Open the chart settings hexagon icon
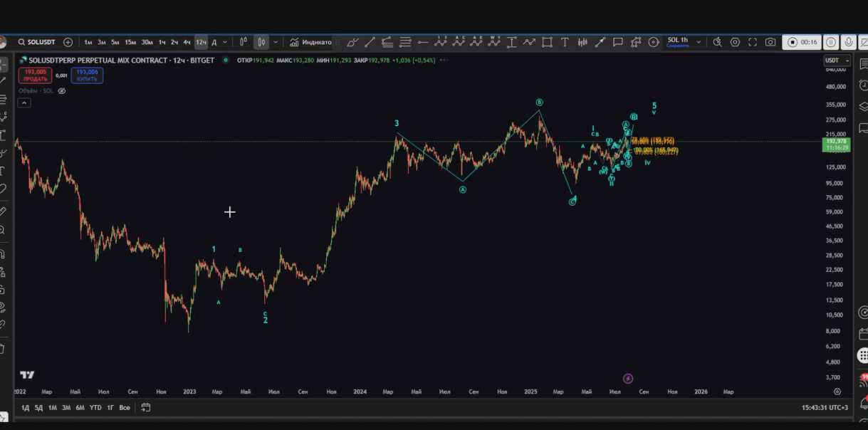868x430 pixels. [x=735, y=42]
